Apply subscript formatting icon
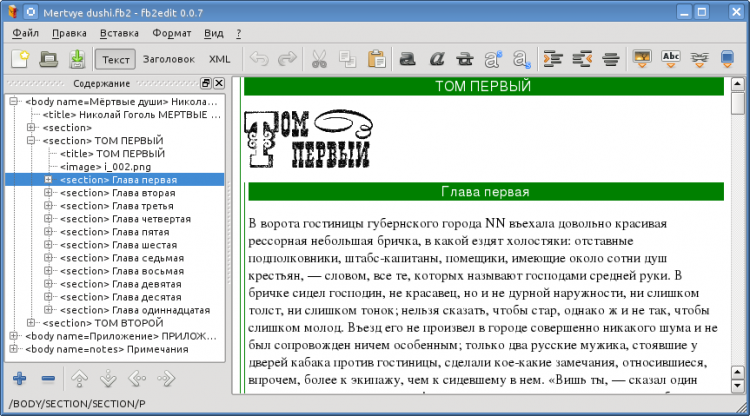The image size is (750, 416). click(521, 59)
